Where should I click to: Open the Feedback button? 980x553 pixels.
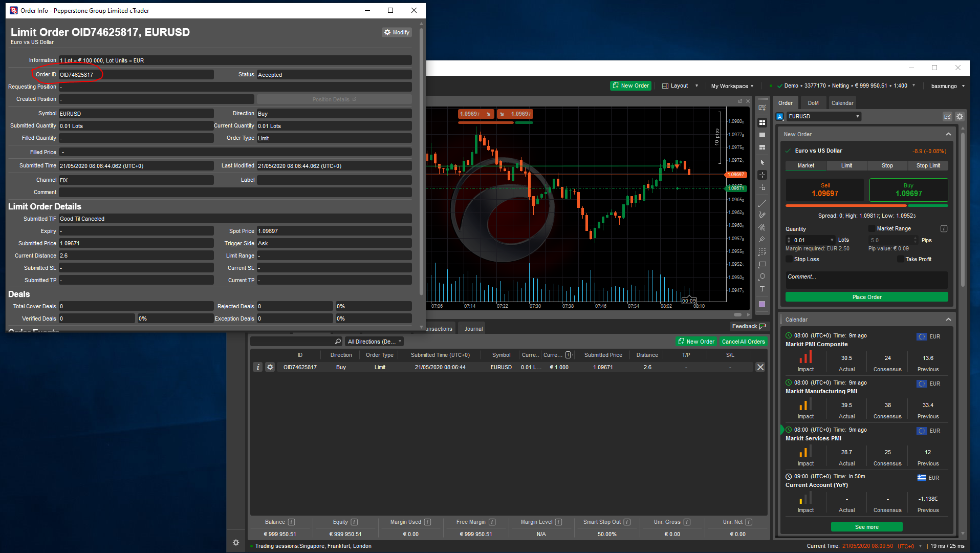(x=749, y=326)
